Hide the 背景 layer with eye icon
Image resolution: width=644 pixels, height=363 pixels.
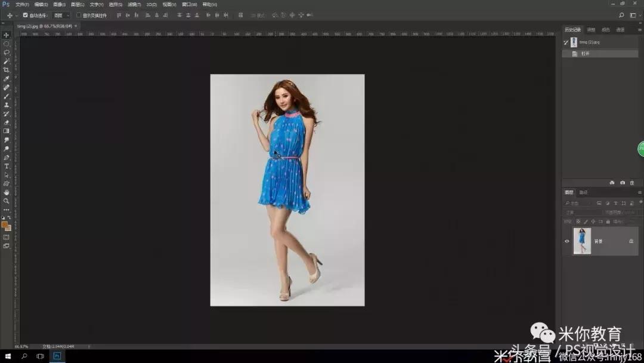567,241
